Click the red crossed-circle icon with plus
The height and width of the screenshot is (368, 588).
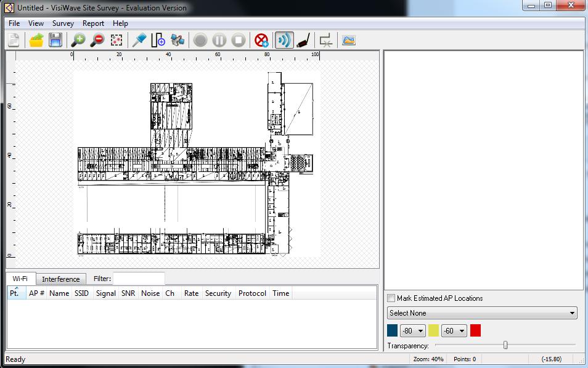pyautogui.click(x=261, y=40)
